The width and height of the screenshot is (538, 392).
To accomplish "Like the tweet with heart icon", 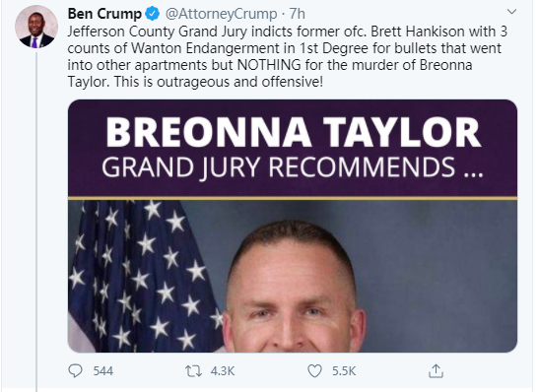I will [x=314, y=371].
